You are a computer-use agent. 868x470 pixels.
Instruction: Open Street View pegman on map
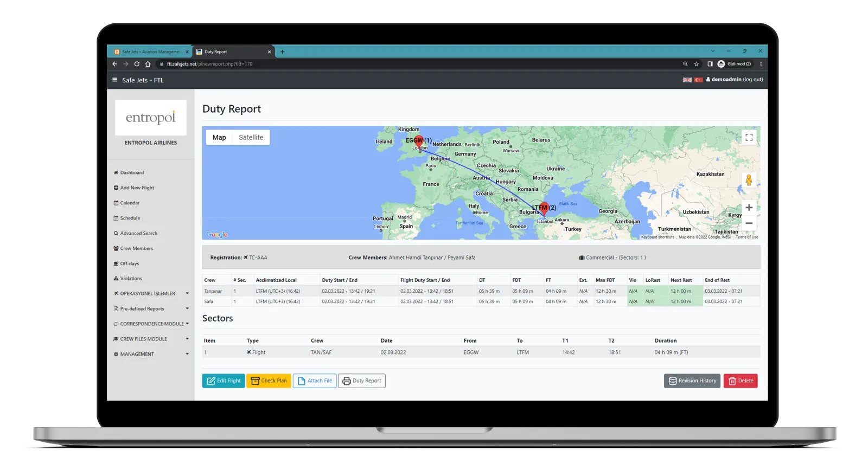(749, 181)
